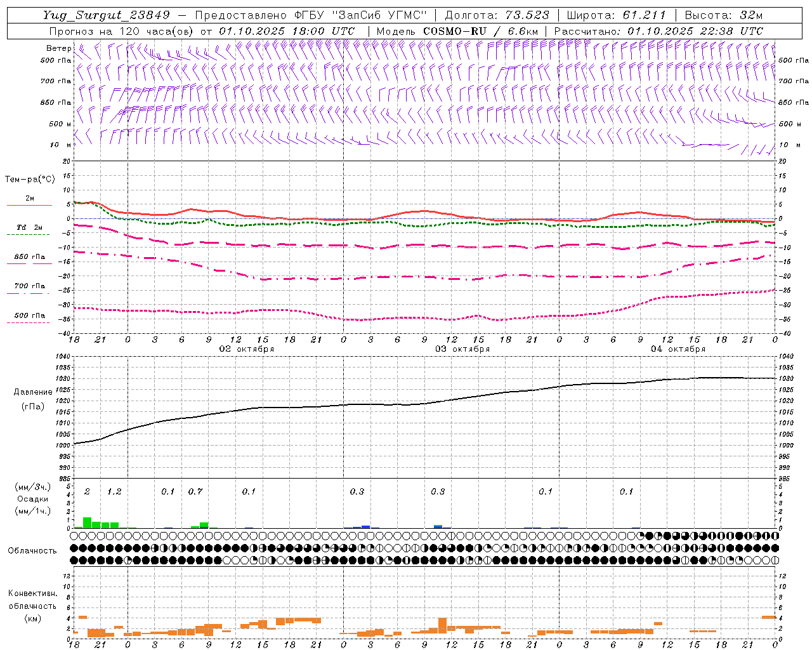Click the model name COSMO-RU / 6.6км

(x=480, y=31)
